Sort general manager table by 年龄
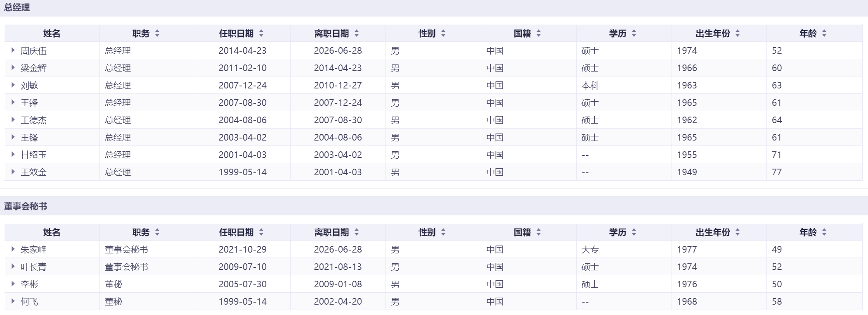868x315 pixels. 824,34
